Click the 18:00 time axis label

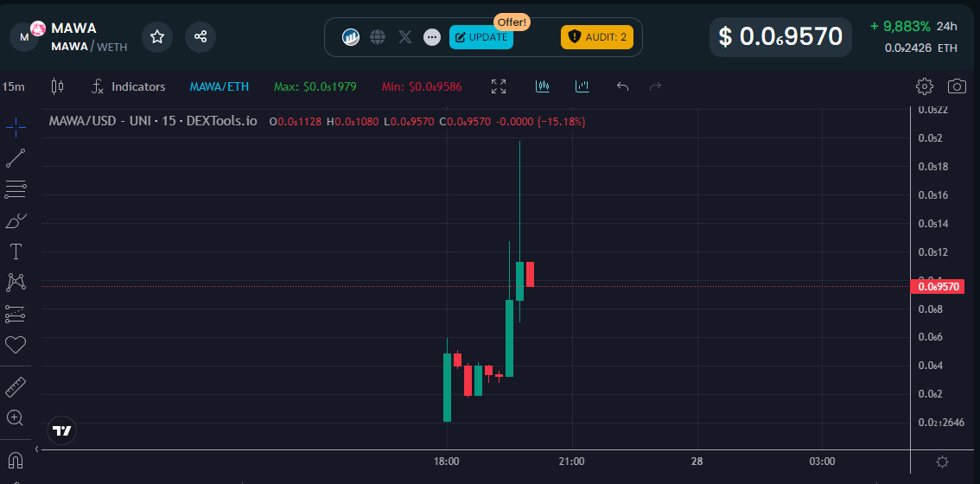(x=446, y=462)
